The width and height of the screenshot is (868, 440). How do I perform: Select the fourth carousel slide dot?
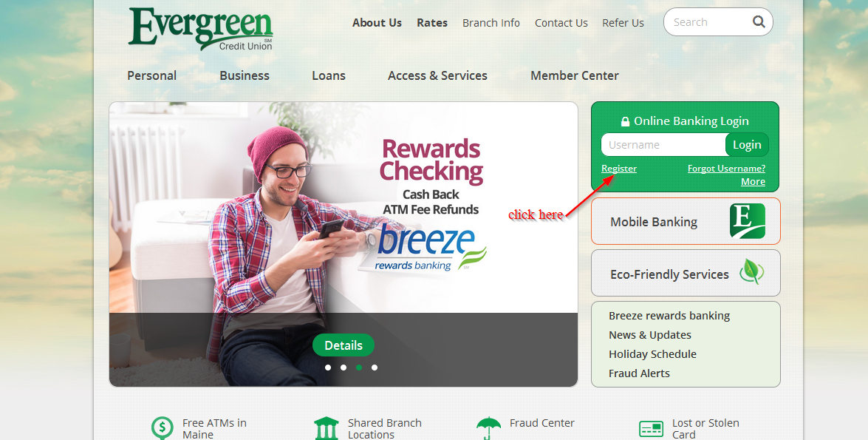pos(375,368)
